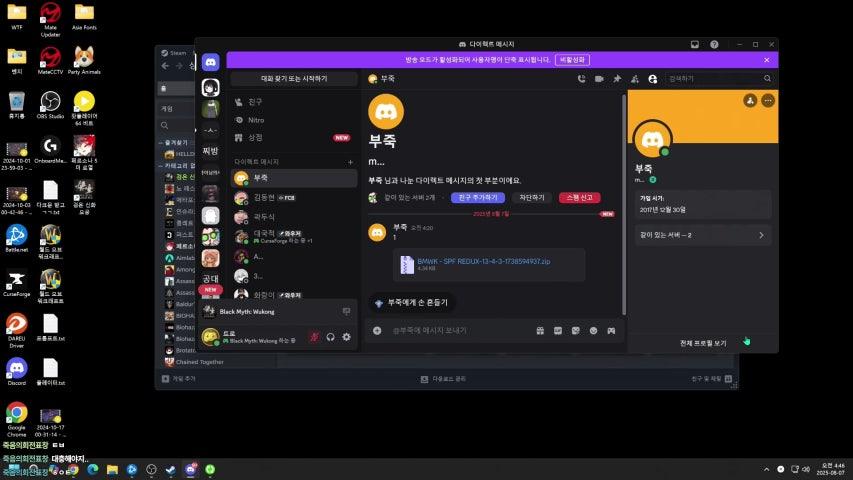Open the 김동현 direct message

click(x=294, y=198)
